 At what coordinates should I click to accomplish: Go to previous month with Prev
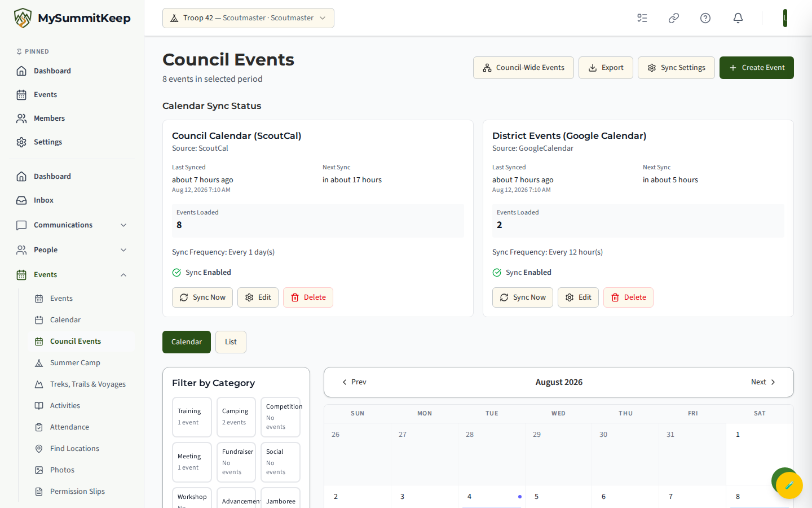tap(354, 382)
